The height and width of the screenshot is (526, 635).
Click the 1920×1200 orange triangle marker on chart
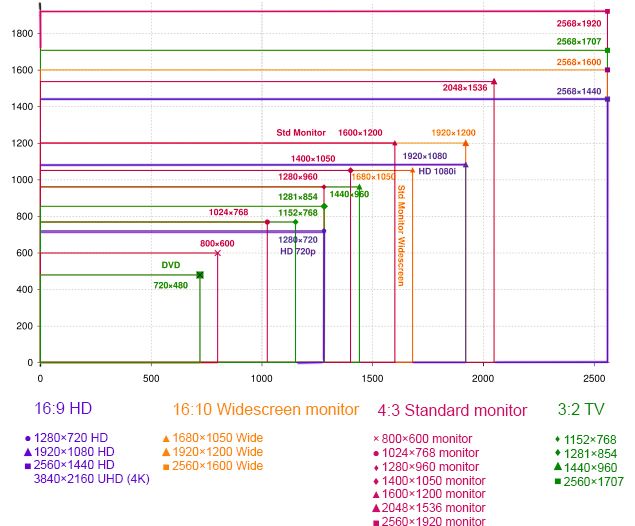(x=465, y=143)
